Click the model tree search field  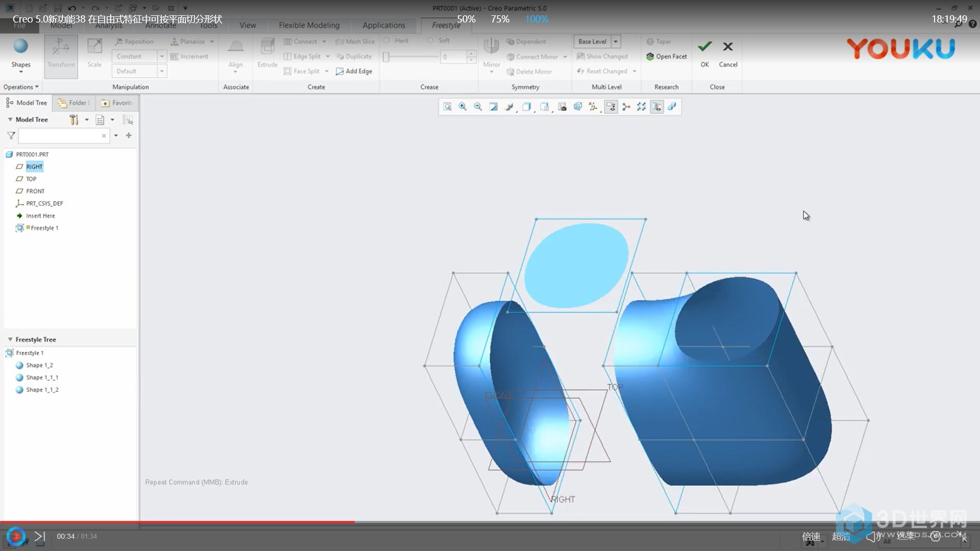[x=64, y=136]
